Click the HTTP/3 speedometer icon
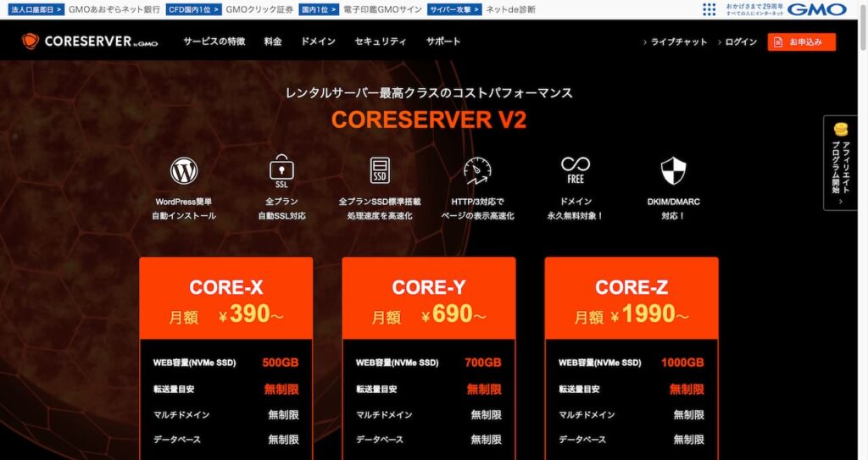The image size is (868, 460). click(477, 171)
